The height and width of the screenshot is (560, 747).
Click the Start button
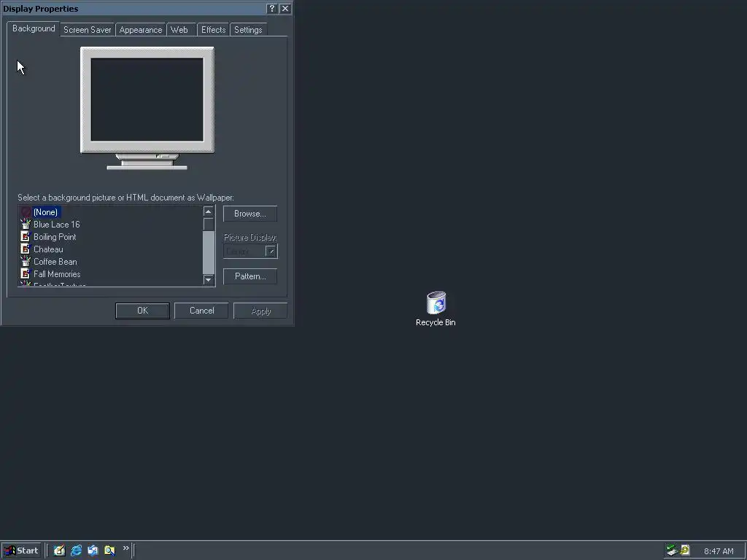pos(22,551)
